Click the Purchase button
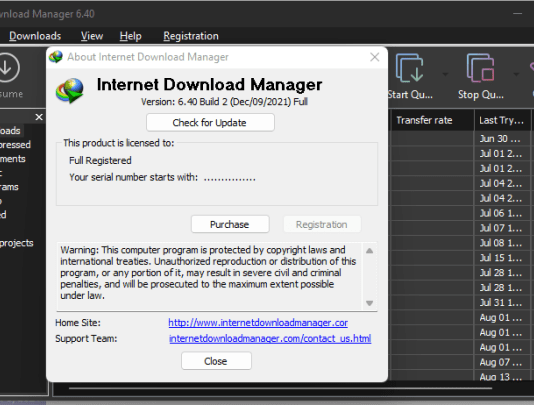This screenshot has width=534, height=405. click(x=230, y=224)
